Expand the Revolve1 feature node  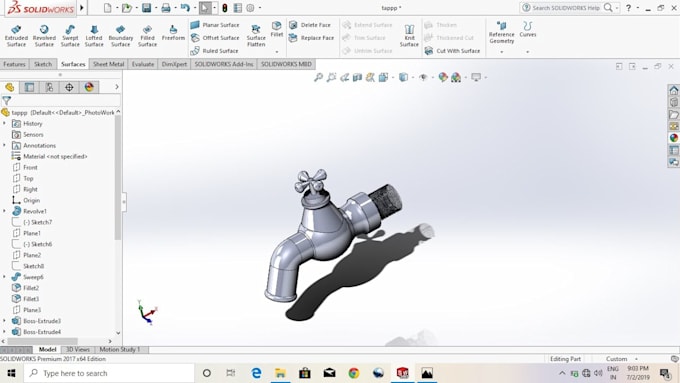(4, 211)
